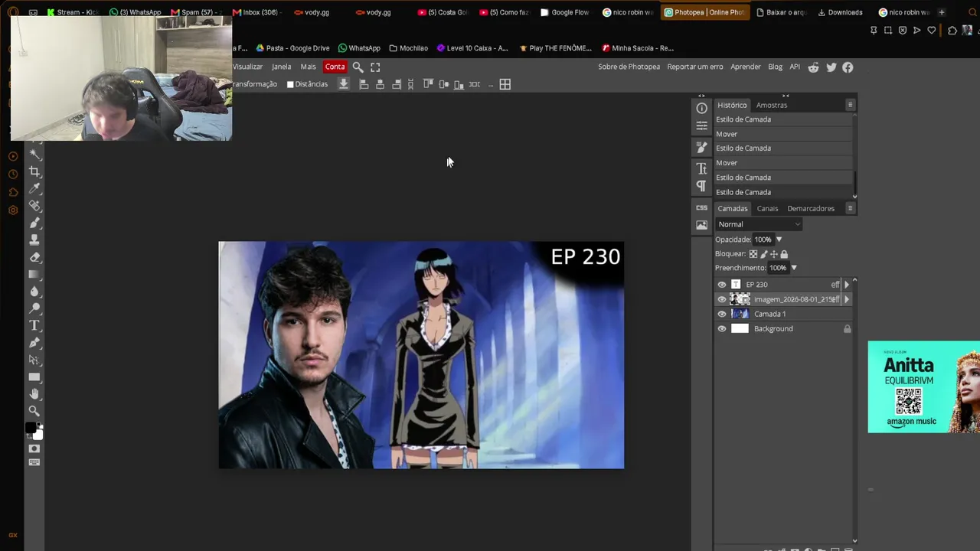This screenshot has width=980, height=551.
Task: Select the Eraser tool
Action: (x=34, y=257)
